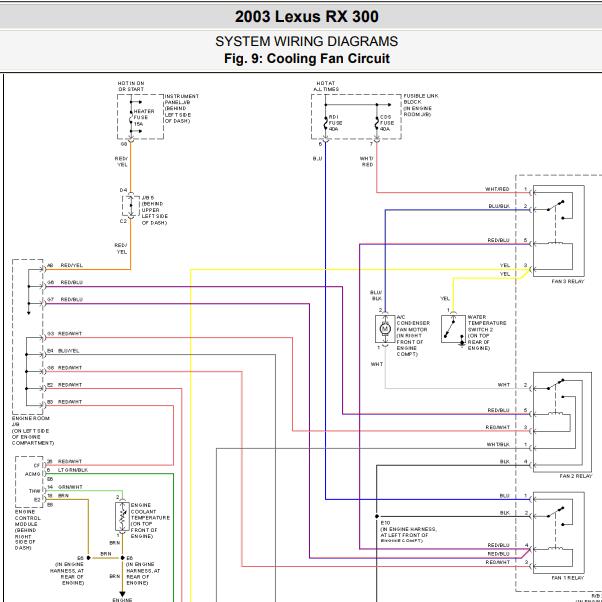This screenshot has height=602, width=602.
Task: Click the 'A/C CONDENSER FAN MOTOR' label
Action: (x=413, y=336)
